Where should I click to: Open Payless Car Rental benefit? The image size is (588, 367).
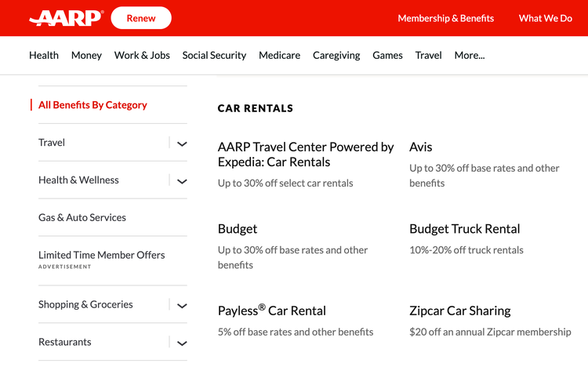click(x=271, y=311)
